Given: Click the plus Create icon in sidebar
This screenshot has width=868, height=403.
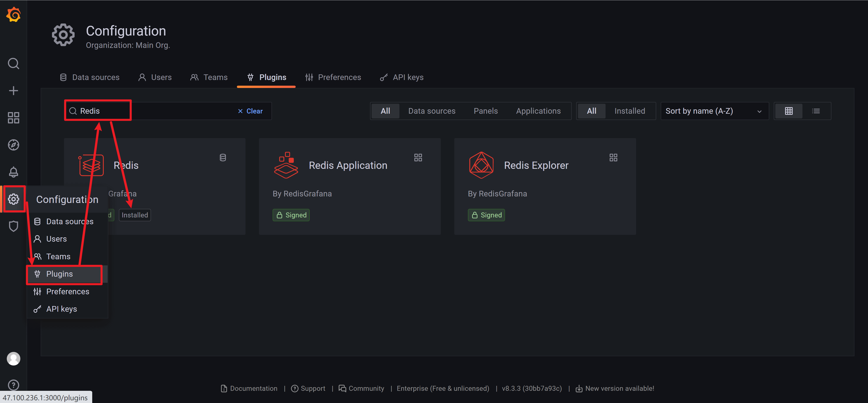Looking at the screenshot, I should [x=14, y=91].
